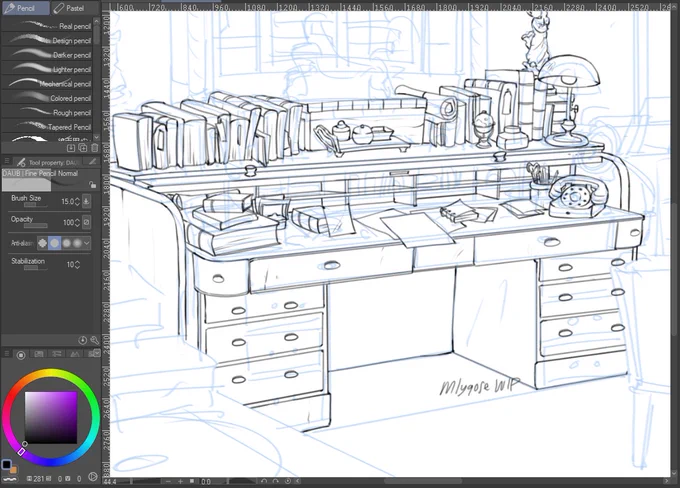Click the zoom in plus button
680x488 pixels.
tap(180, 481)
